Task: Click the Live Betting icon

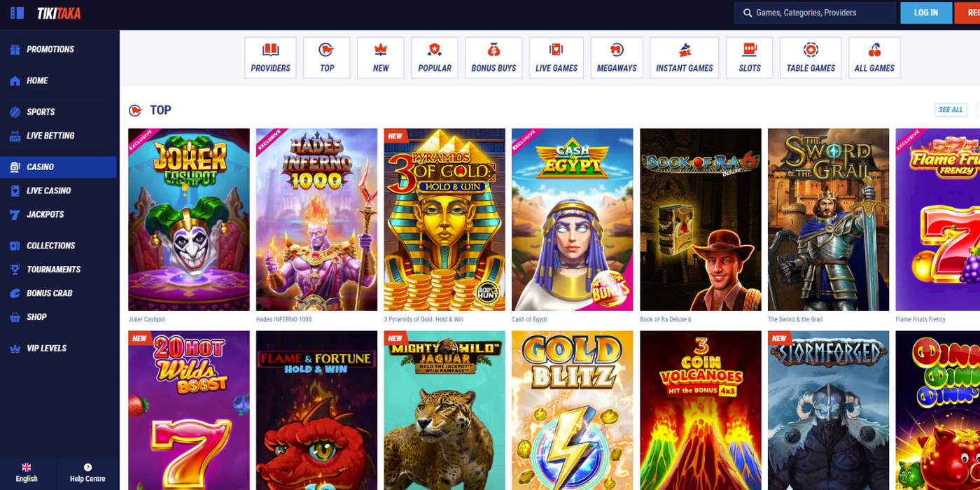Action: (x=15, y=136)
